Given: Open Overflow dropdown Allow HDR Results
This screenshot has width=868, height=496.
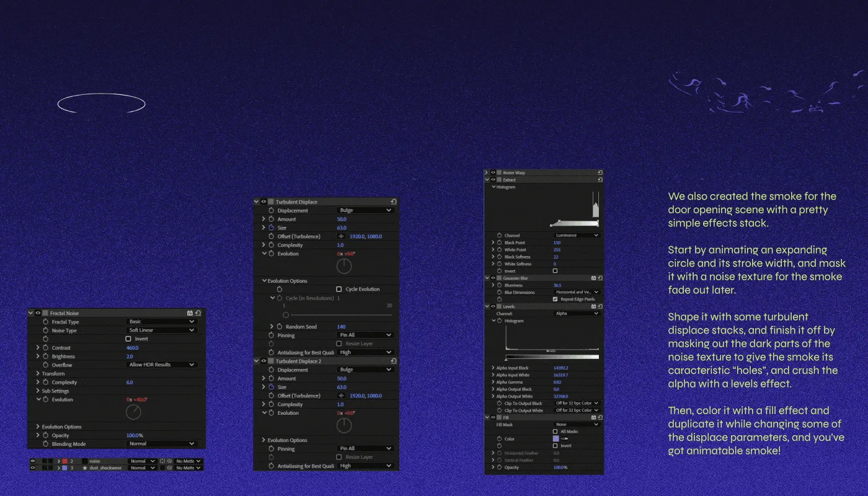Looking at the screenshot, I should pos(162,365).
